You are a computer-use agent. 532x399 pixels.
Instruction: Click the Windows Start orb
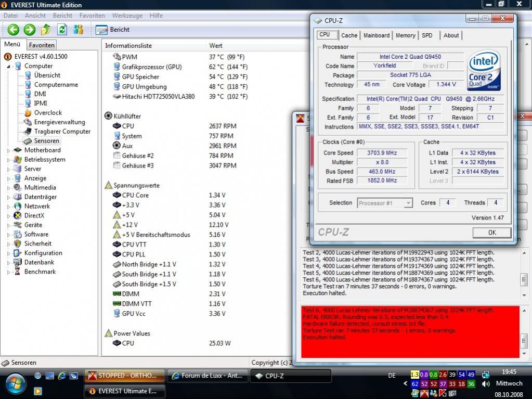click(x=15, y=384)
